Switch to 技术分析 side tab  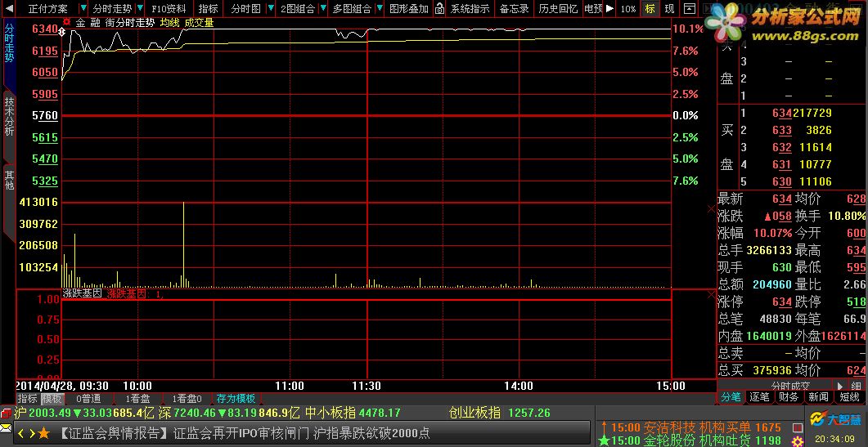(x=9, y=116)
